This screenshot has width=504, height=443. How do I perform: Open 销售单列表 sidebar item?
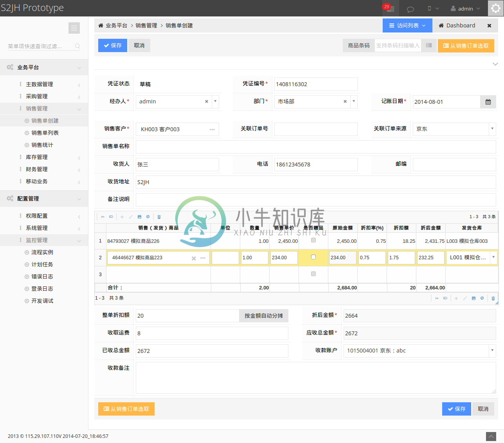(x=45, y=133)
